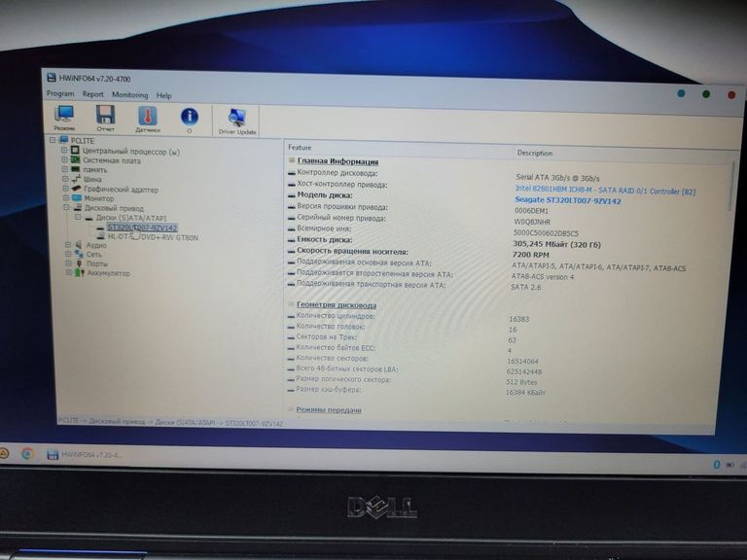Open the Датчики thermometer sensors icon
Screen dimensions: 747x560
(x=148, y=119)
